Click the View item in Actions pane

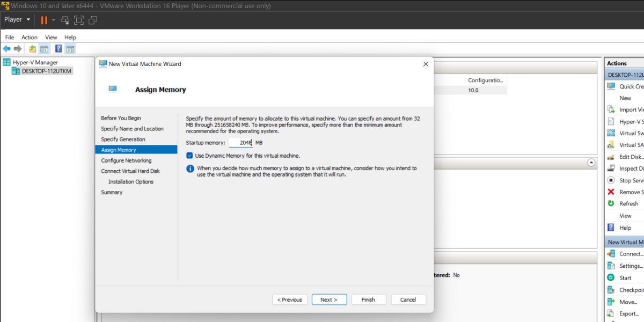pos(626,216)
